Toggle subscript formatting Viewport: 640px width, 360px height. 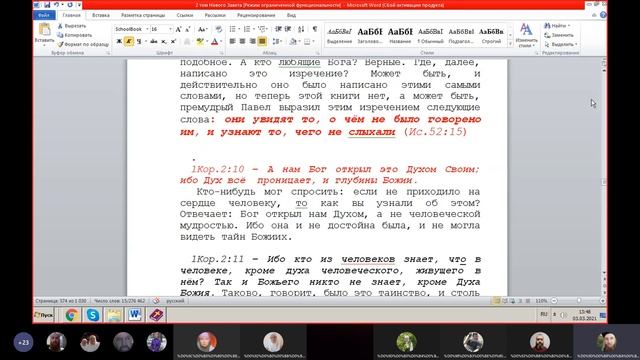[x=164, y=41]
